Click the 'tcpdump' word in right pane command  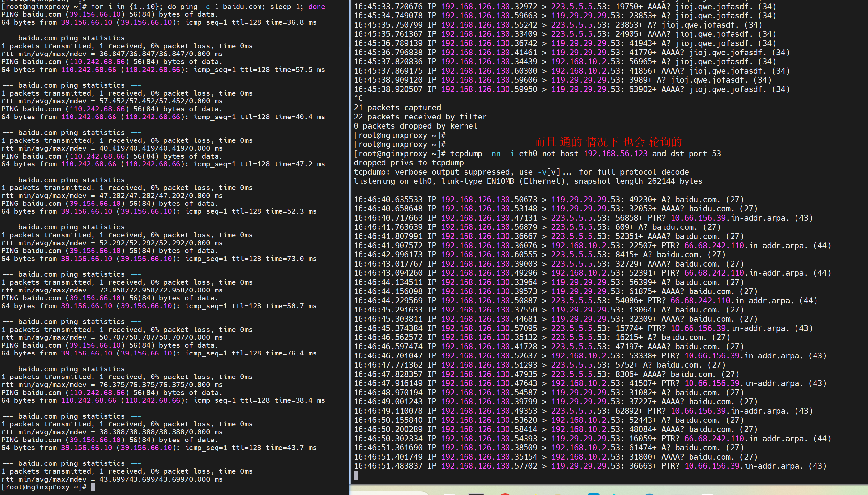pos(466,154)
